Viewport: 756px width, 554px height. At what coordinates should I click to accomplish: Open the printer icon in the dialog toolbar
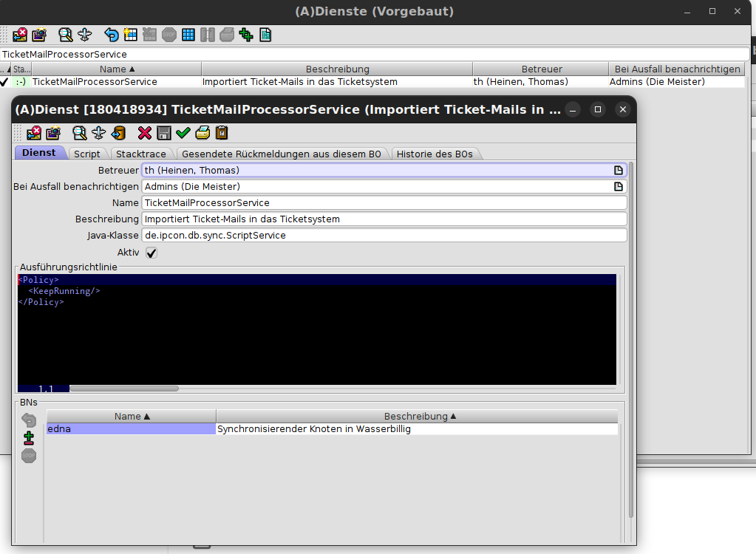coord(202,133)
